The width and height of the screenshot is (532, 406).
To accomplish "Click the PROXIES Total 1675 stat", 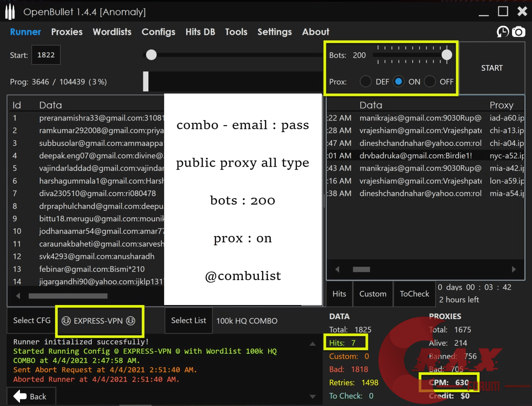I will point(450,330).
